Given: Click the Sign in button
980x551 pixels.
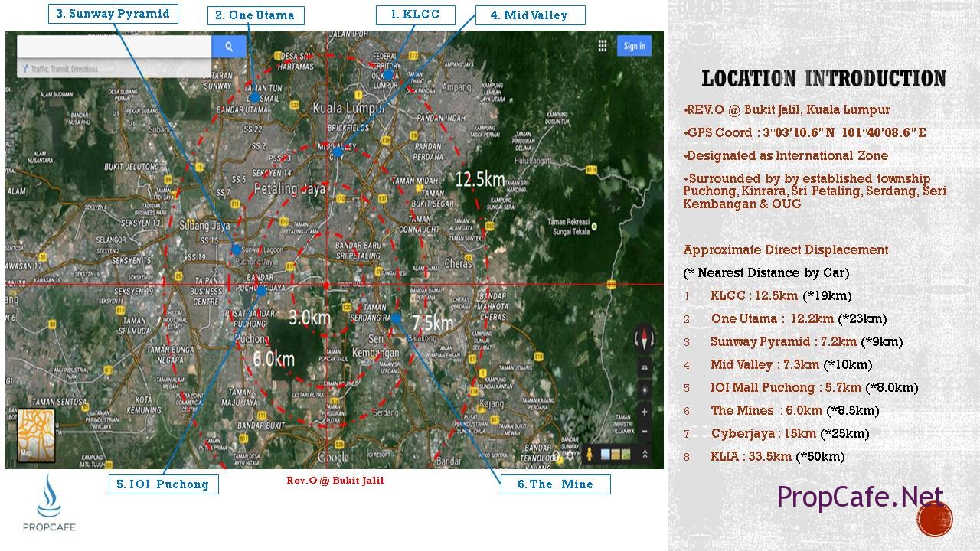Looking at the screenshot, I should (x=634, y=46).
